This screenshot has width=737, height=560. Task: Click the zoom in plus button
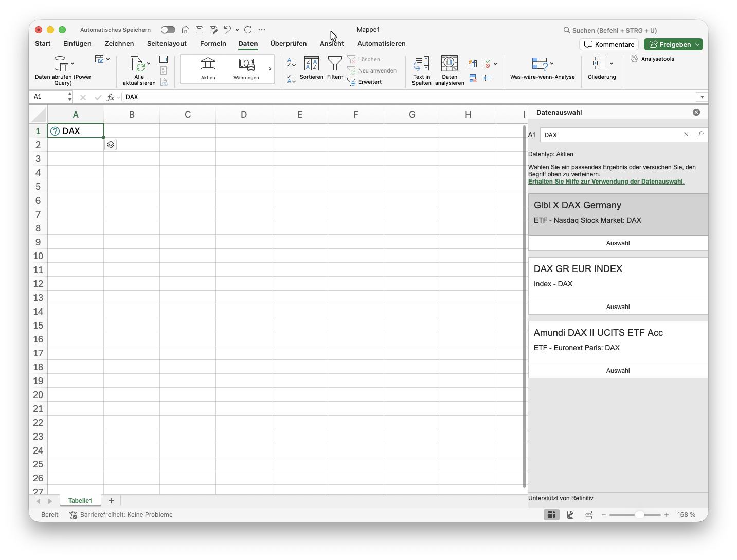667,515
